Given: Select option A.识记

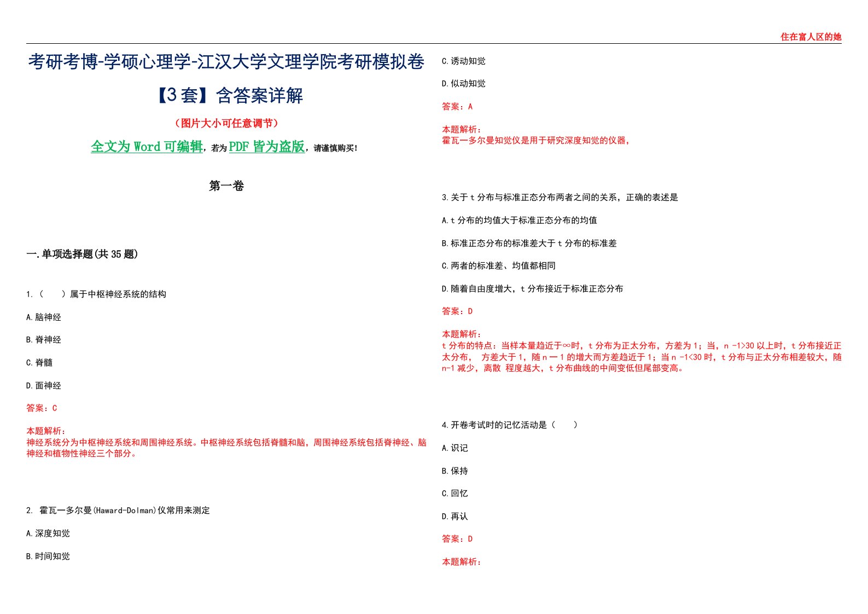Looking at the screenshot, I should (455, 448).
